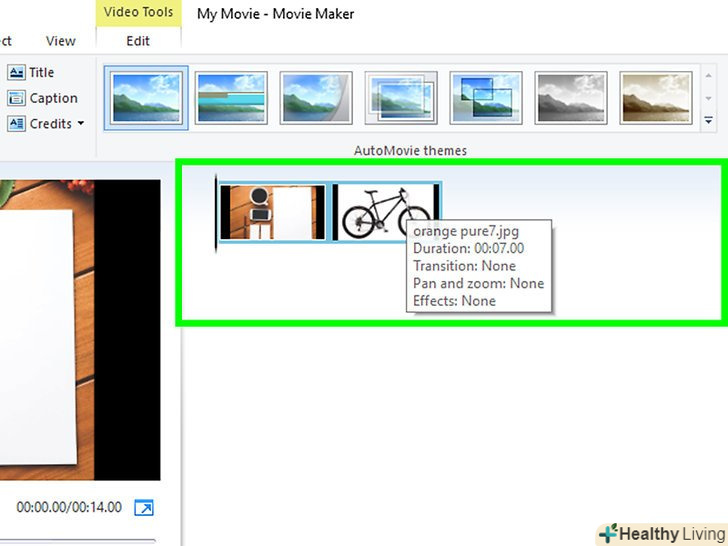Click the preview monitor image
728x546 pixels.
coord(80,330)
